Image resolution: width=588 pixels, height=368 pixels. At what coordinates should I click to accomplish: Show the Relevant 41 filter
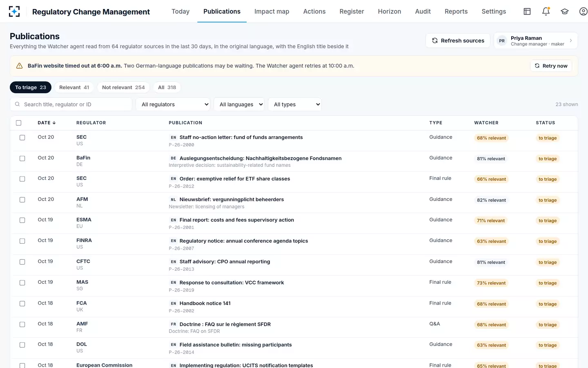click(74, 88)
